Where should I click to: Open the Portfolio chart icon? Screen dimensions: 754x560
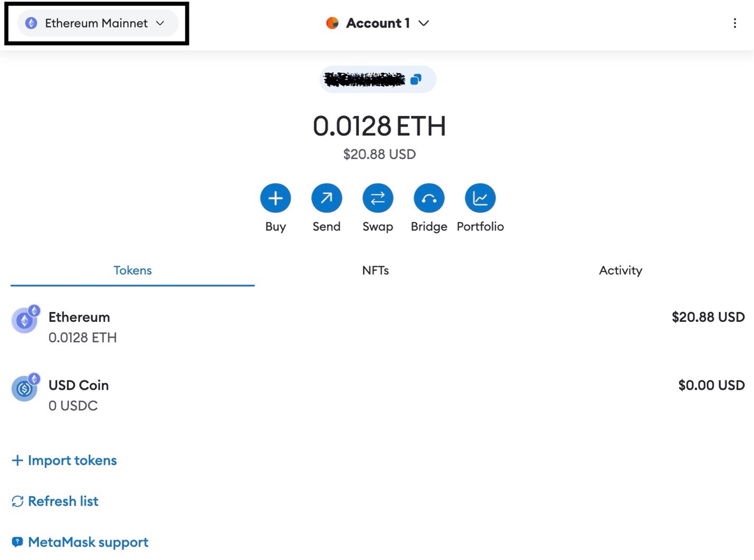[480, 199]
